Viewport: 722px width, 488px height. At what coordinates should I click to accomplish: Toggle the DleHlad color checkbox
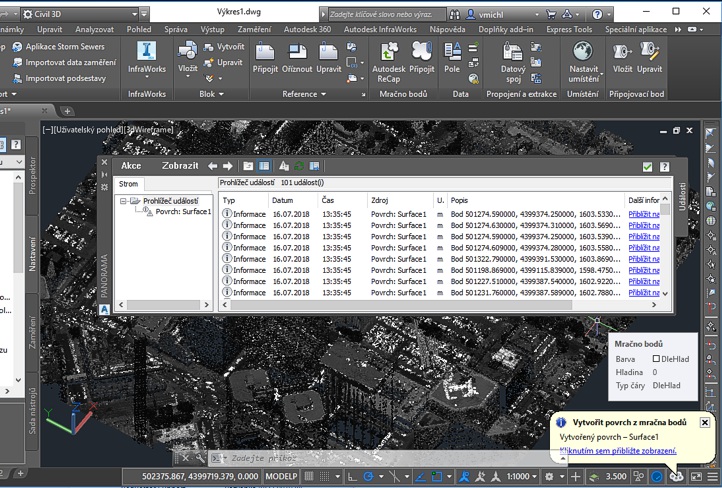coord(656,359)
